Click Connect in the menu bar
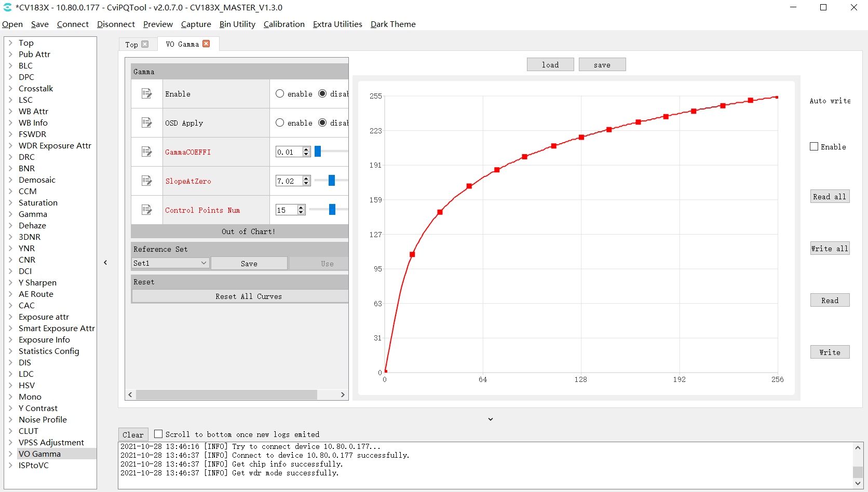Screen dimensions: 868x492 click(x=73, y=24)
